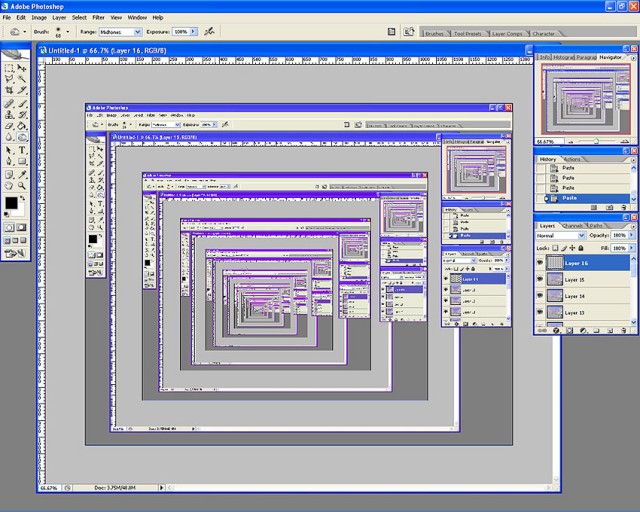This screenshot has width=640, height=512.
Task: Enable airbrush in options bar
Action: click(x=209, y=31)
